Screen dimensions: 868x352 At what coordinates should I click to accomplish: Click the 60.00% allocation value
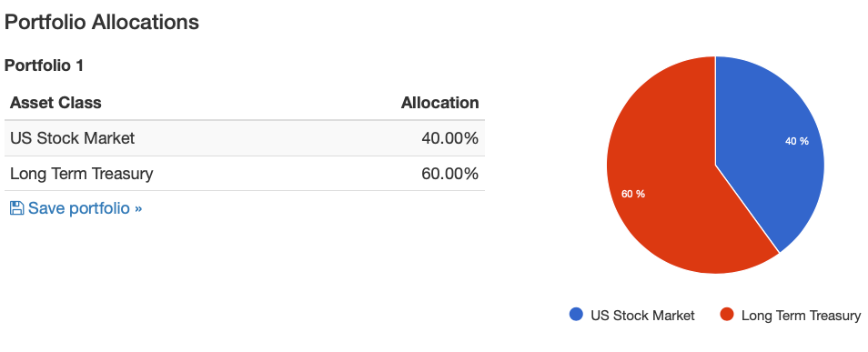[x=450, y=174]
